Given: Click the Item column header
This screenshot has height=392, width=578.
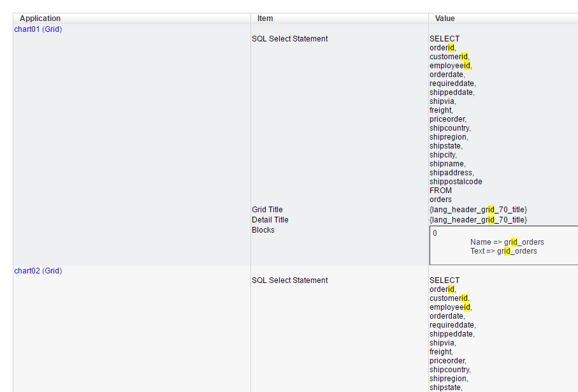Looking at the screenshot, I should [265, 18].
